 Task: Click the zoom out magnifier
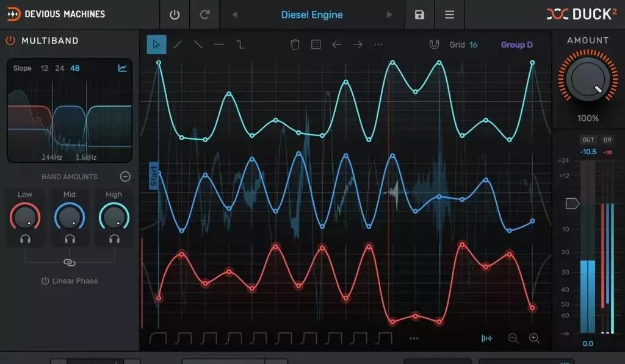(x=513, y=338)
